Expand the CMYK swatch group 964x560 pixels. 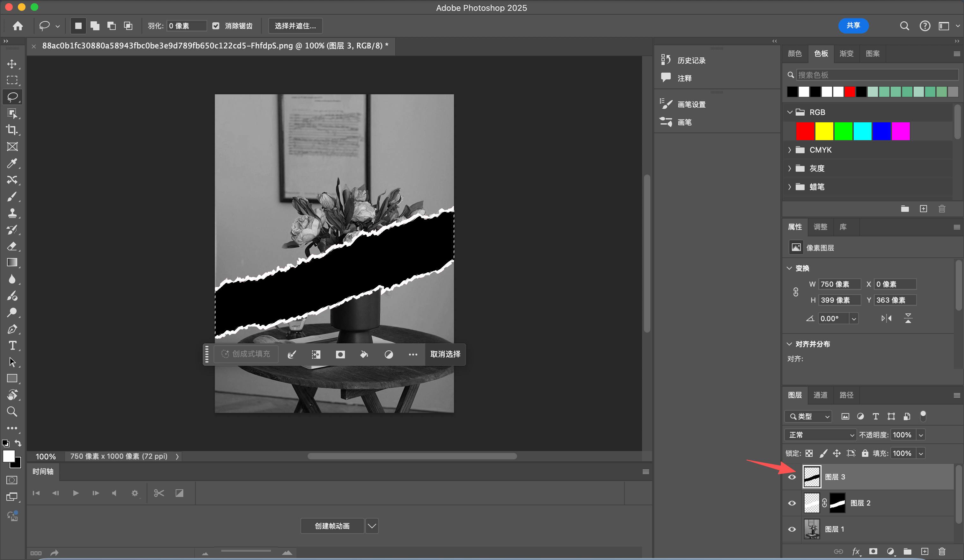tap(790, 150)
